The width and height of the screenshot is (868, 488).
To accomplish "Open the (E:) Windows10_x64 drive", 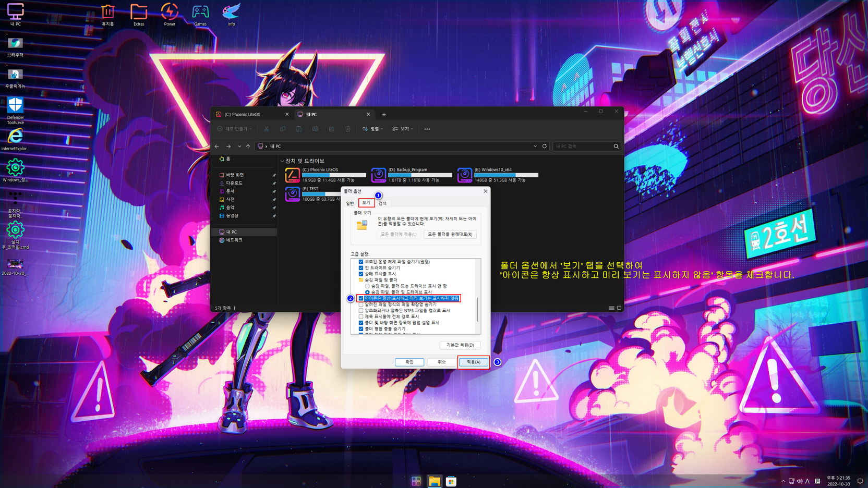I will [498, 175].
